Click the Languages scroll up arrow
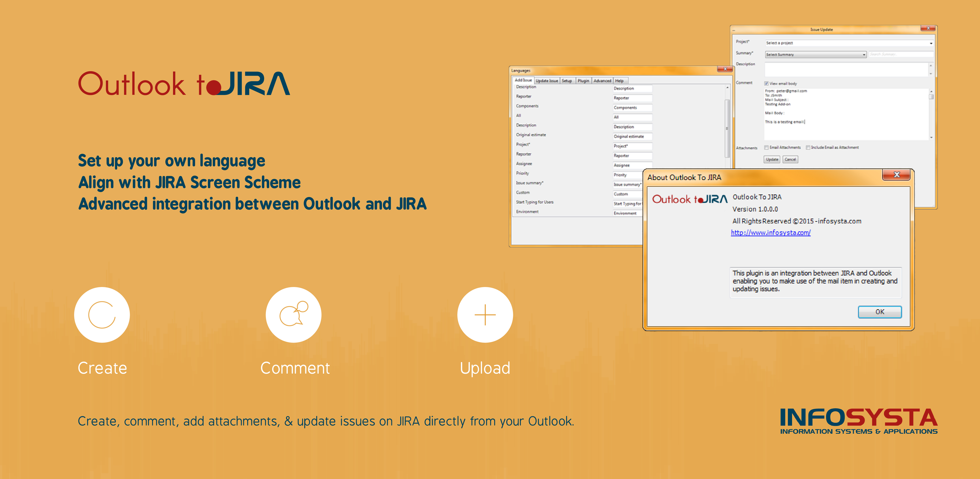 pyautogui.click(x=727, y=88)
